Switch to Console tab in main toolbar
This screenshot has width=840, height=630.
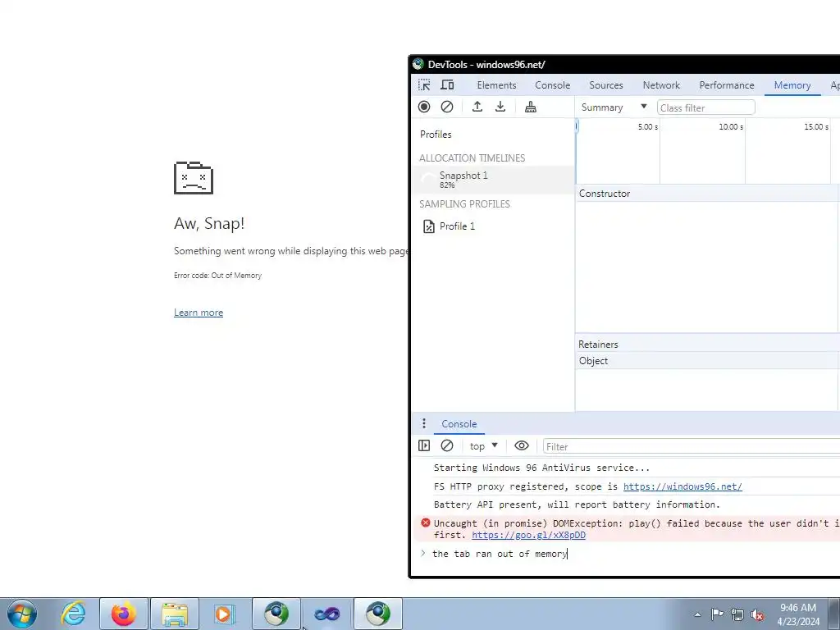click(x=552, y=85)
